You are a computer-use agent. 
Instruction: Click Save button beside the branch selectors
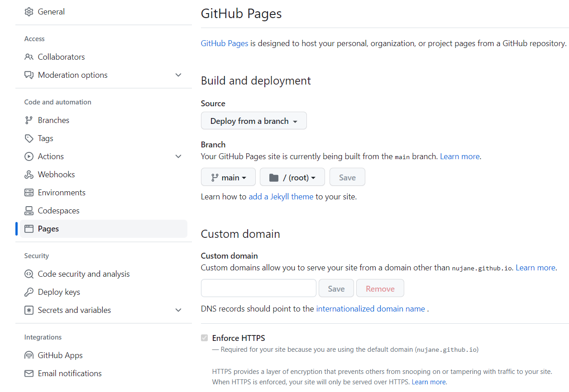point(347,177)
